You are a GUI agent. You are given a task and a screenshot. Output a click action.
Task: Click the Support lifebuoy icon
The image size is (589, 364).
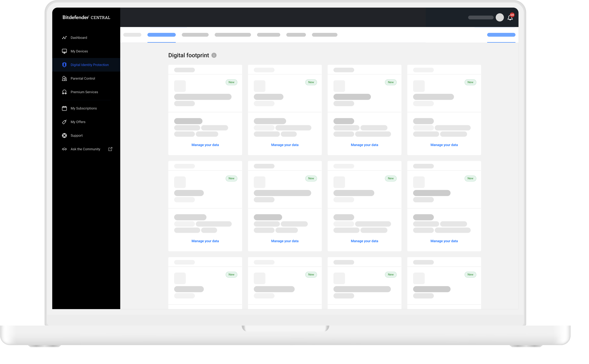pos(64,135)
